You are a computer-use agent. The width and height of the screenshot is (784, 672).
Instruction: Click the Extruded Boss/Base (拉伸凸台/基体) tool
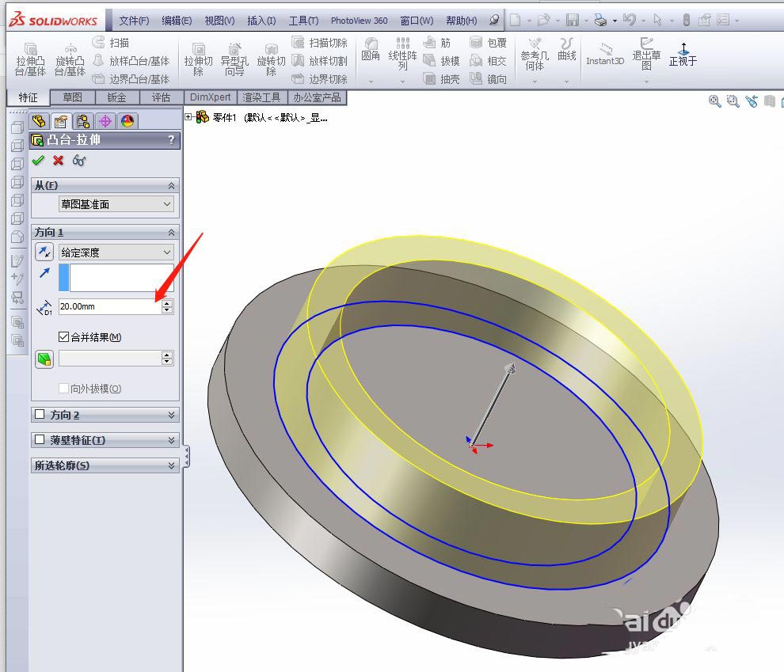point(30,59)
